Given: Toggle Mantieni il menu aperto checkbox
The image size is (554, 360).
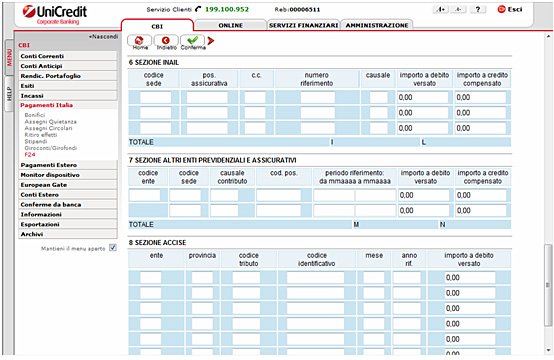Looking at the screenshot, I should [x=113, y=248].
